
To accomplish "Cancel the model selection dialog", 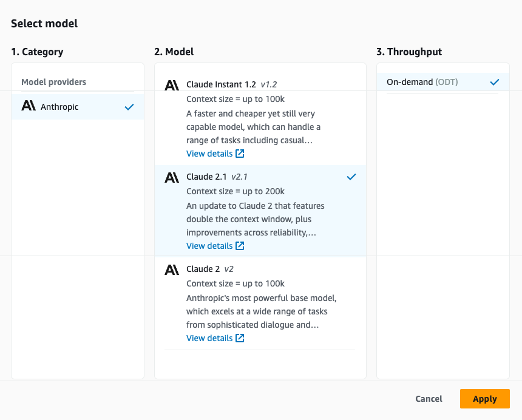I will coord(429,399).
